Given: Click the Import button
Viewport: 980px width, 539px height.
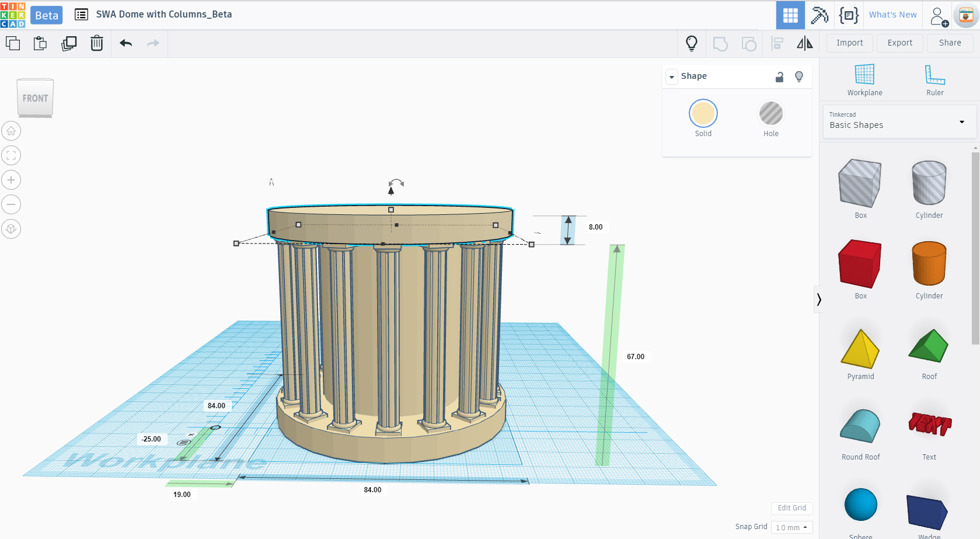Looking at the screenshot, I should click(849, 43).
